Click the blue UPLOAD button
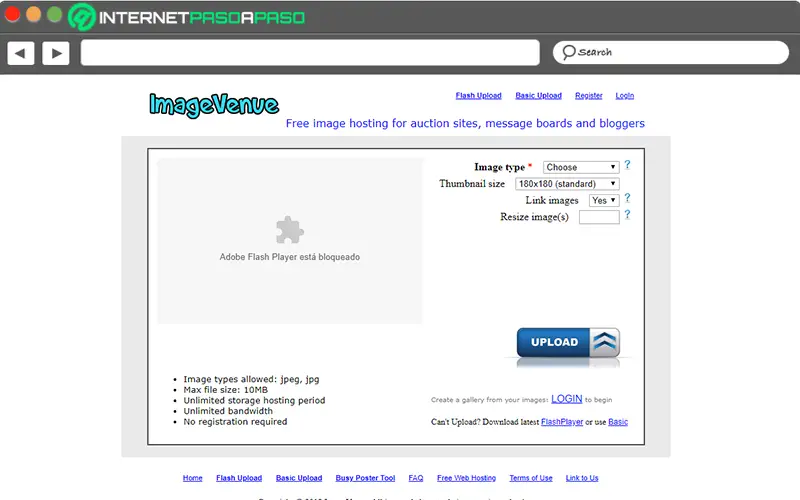 (x=568, y=342)
